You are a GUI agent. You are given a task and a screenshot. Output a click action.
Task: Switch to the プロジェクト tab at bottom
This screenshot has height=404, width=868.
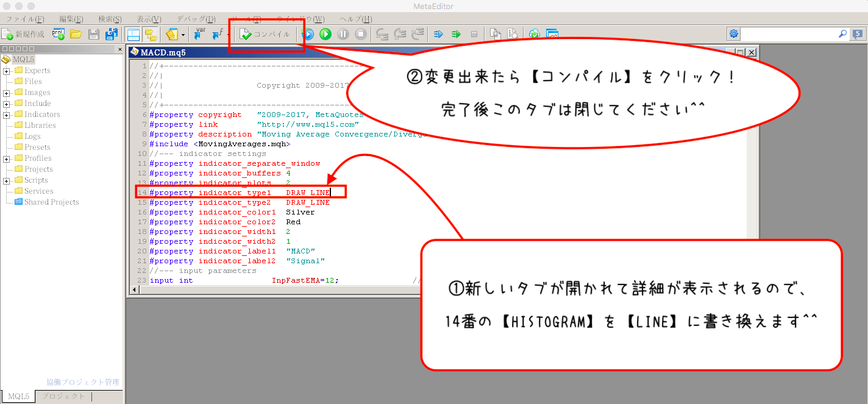(65, 397)
